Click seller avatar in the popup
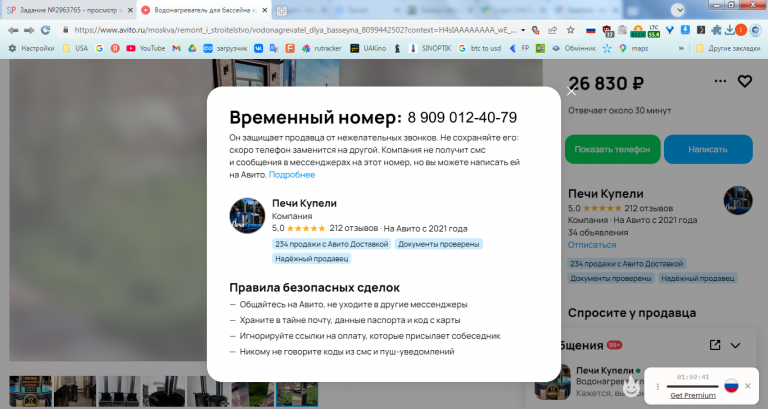768x409 pixels. [x=247, y=216]
